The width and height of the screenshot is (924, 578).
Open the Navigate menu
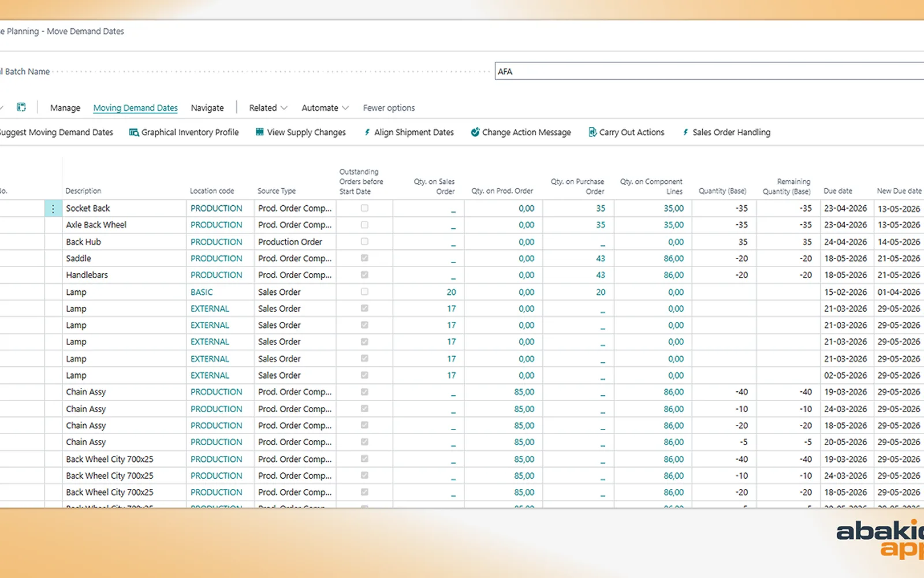pos(207,108)
